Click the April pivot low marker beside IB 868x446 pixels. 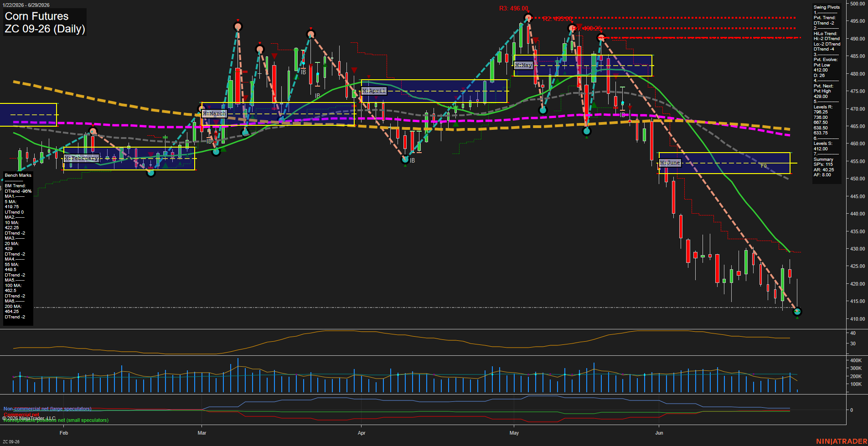[405, 159]
